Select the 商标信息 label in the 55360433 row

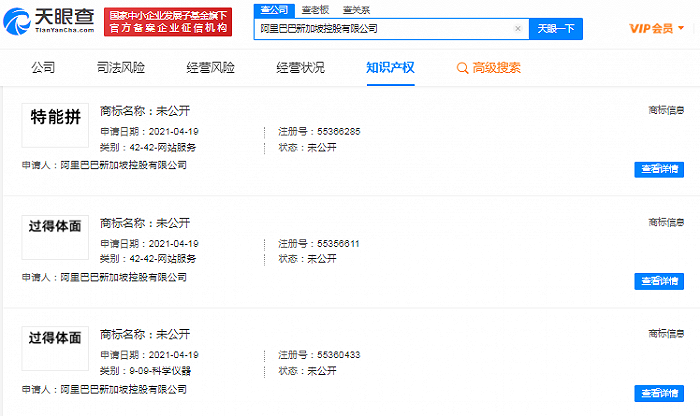coord(666,333)
